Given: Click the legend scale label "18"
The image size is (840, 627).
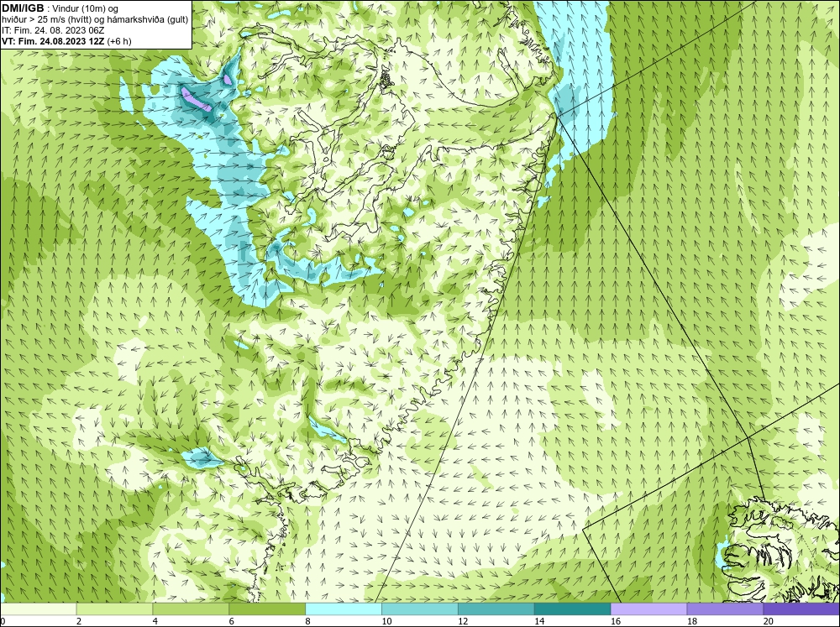Looking at the screenshot, I should (691, 621).
